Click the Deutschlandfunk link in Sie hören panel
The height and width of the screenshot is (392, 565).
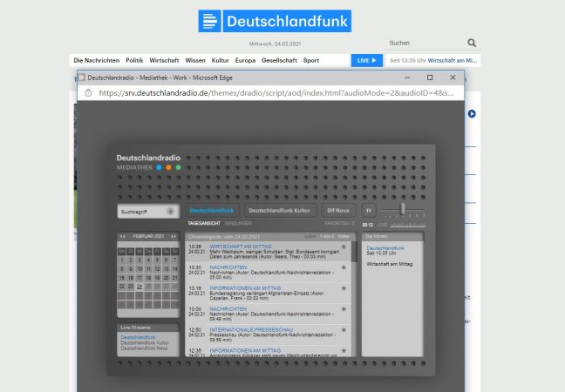pyautogui.click(x=385, y=248)
